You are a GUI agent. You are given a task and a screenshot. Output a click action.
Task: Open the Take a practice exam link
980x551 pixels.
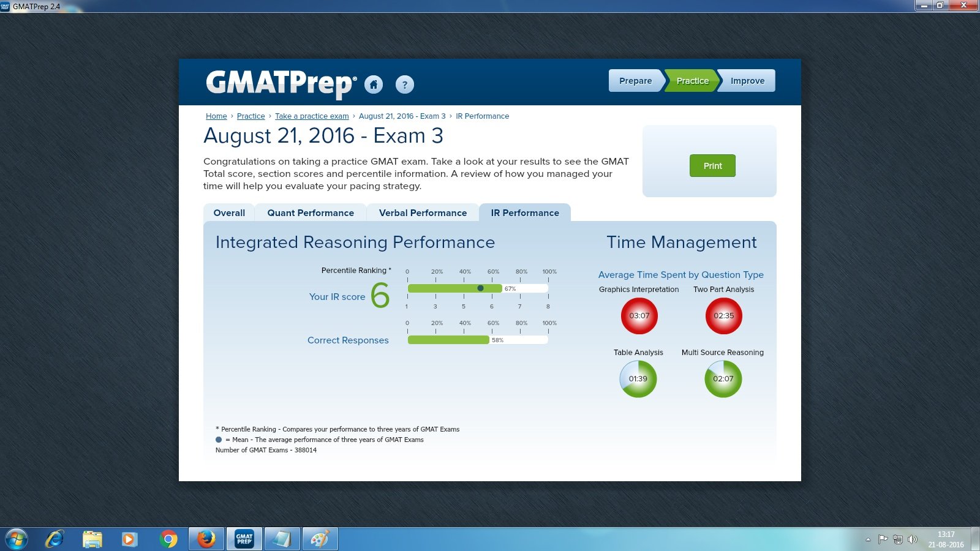click(x=312, y=116)
